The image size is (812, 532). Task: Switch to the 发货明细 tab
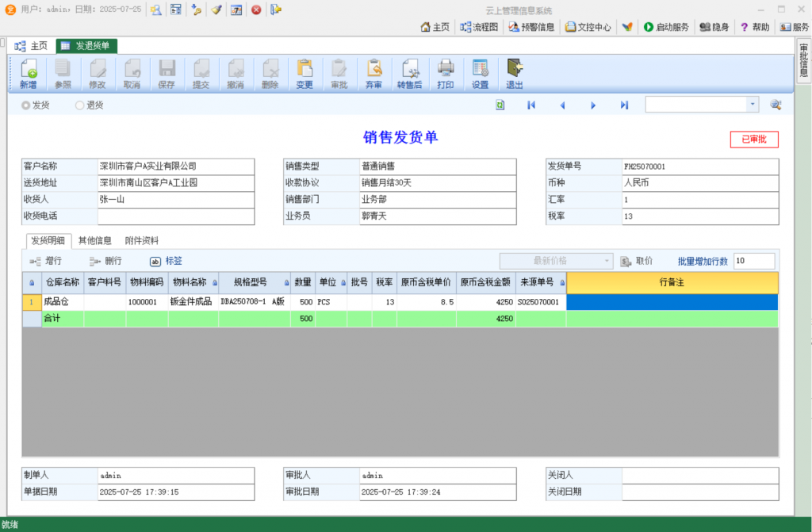point(48,240)
